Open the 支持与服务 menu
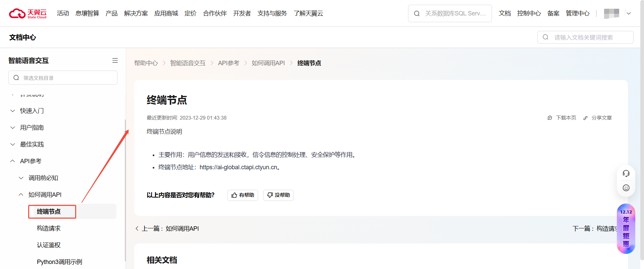The height and width of the screenshot is (269, 644). [x=272, y=13]
